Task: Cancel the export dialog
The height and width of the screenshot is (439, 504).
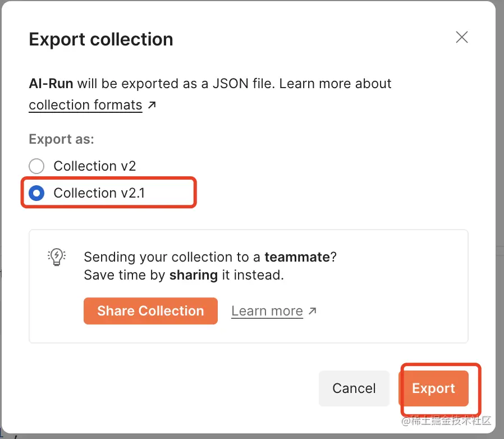Action: pos(354,388)
